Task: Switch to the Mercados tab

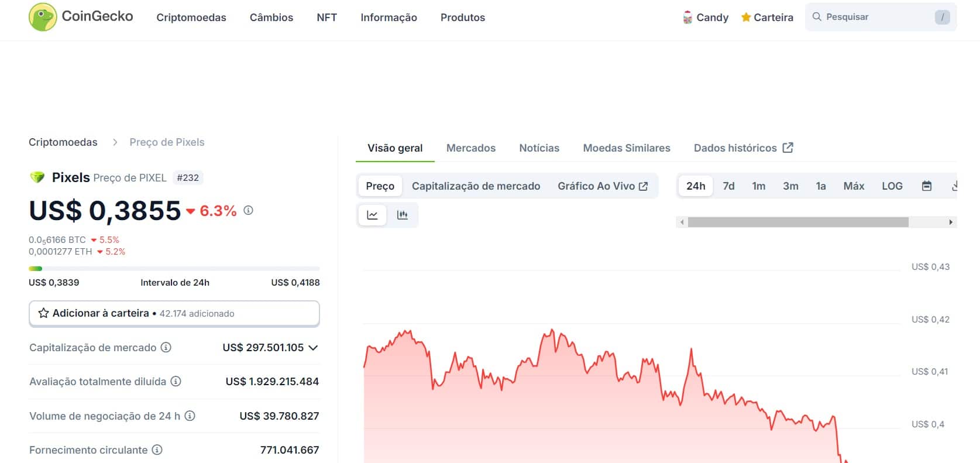Action: coord(471,148)
